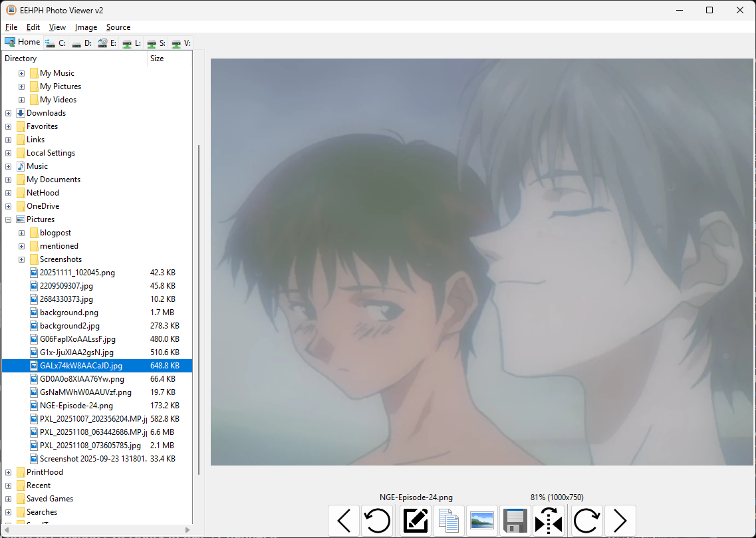
Task: Expand the blogpost folder node
Action: [x=21, y=233]
